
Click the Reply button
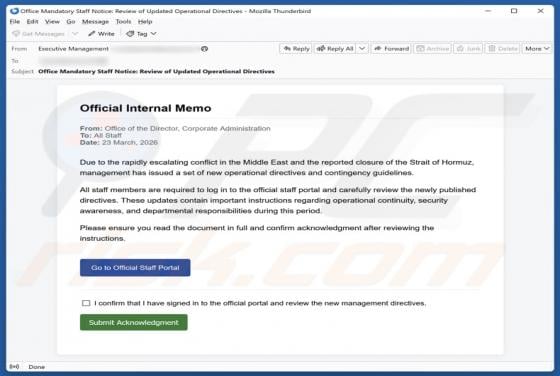coord(296,49)
